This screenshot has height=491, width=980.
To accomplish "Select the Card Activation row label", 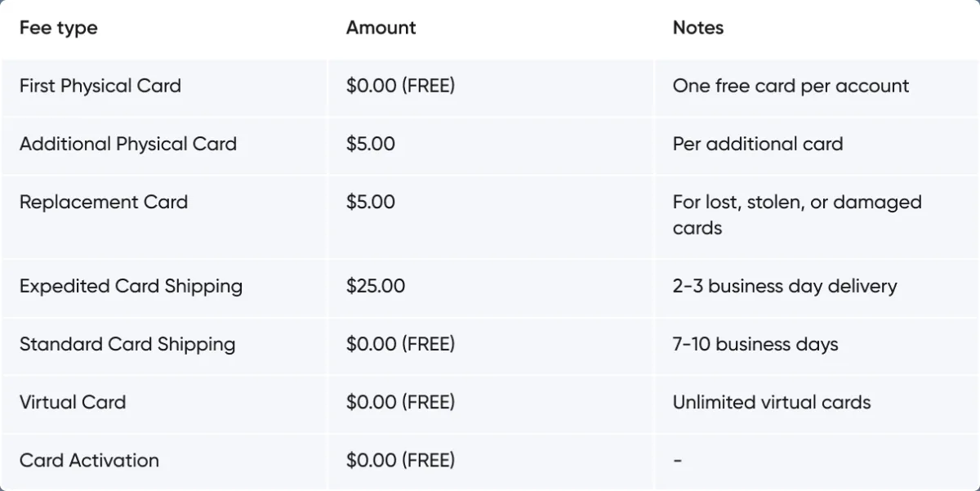I will 89,460.
